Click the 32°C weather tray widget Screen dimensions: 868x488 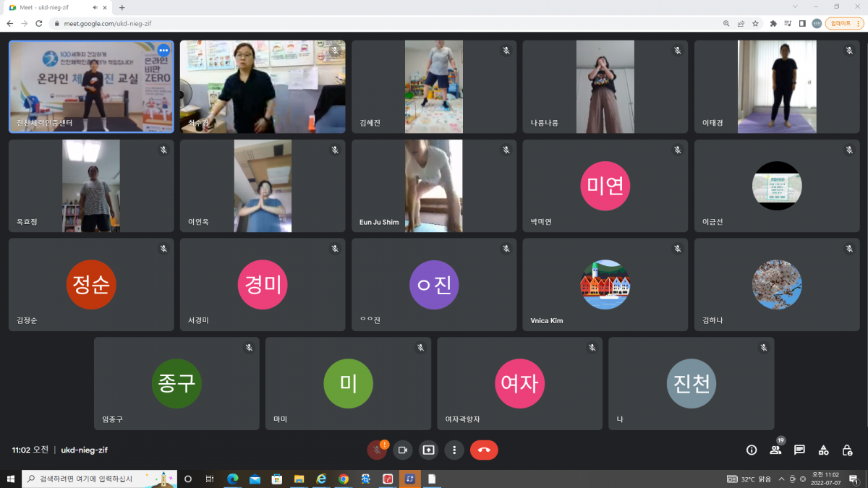coord(749,479)
